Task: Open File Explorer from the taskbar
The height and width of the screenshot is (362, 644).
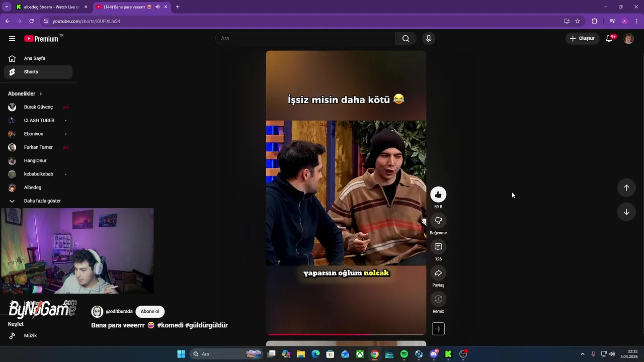Action: (x=301, y=354)
